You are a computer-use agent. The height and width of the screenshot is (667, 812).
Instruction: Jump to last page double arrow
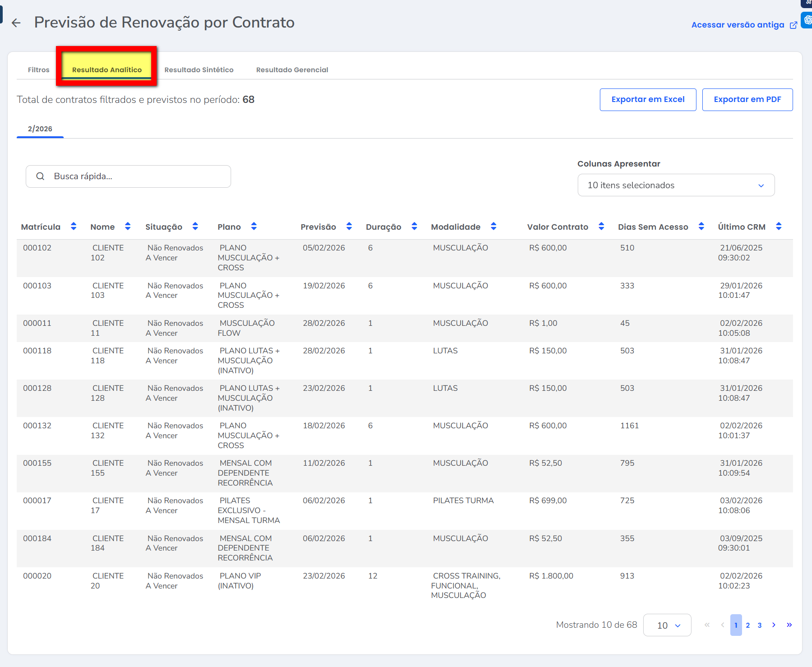click(789, 625)
